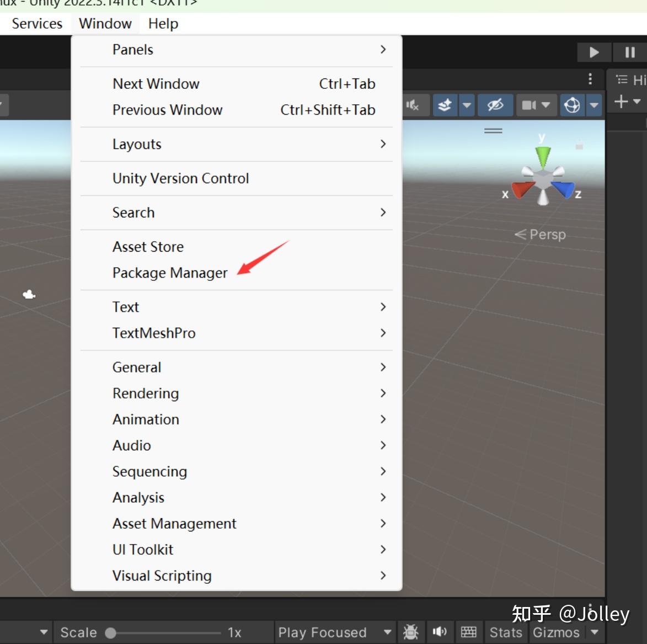The image size is (647, 644).
Task: Mute game audio with the speaker icon
Action: pyautogui.click(x=440, y=632)
